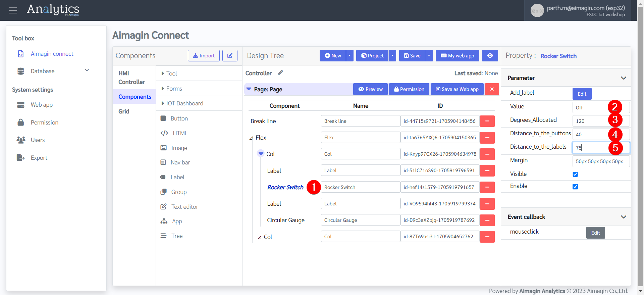Collapse the Flex tree node
Viewport: 644px width, 295px height.
coord(251,138)
